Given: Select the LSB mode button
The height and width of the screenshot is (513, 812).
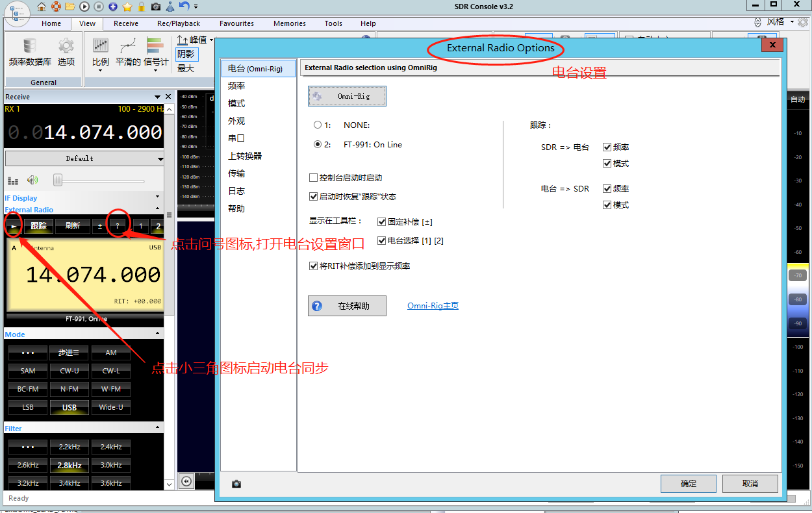Looking at the screenshot, I should 28,407.
